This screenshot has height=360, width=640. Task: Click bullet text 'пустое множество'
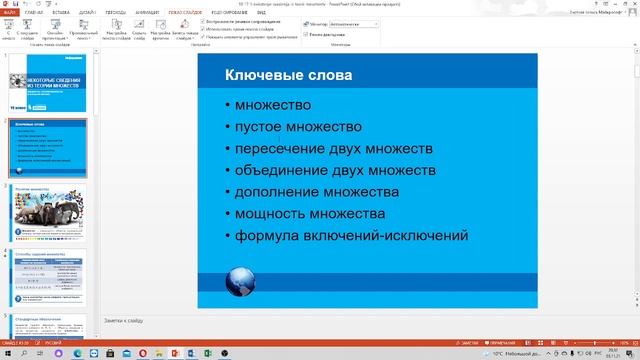(x=298, y=127)
